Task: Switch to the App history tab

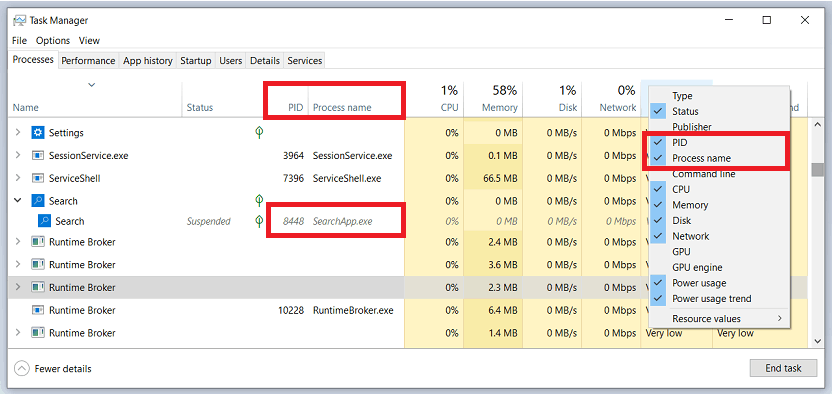Action: pyautogui.click(x=148, y=60)
